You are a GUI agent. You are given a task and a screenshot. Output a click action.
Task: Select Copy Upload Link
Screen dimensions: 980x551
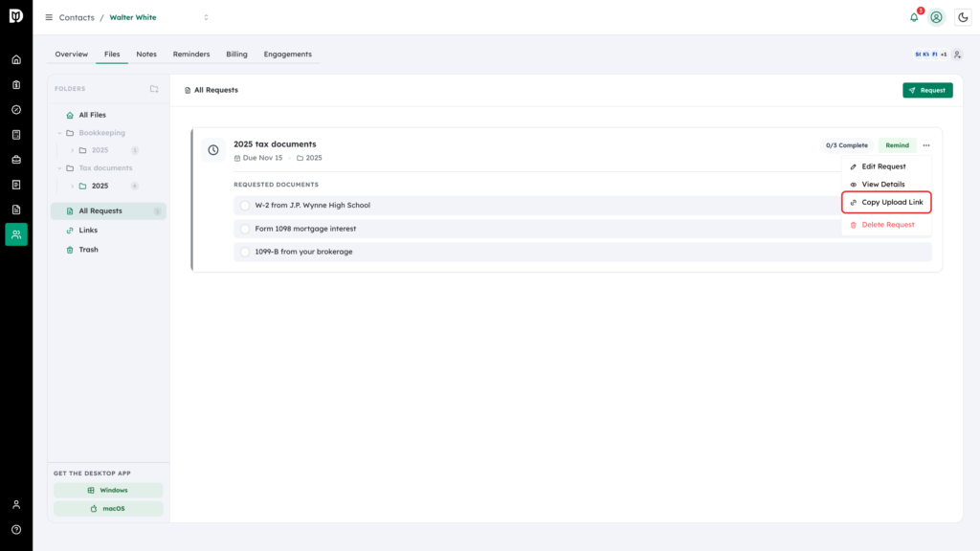tap(886, 203)
